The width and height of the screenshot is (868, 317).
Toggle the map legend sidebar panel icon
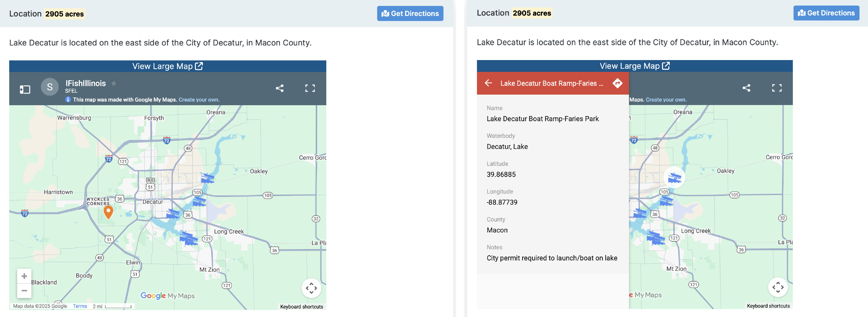click(25, 89)
